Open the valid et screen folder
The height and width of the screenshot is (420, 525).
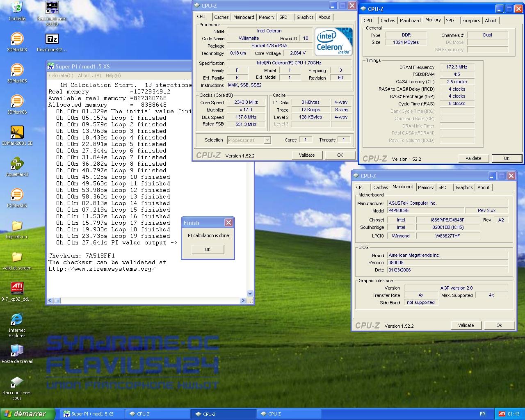point(17,260)
